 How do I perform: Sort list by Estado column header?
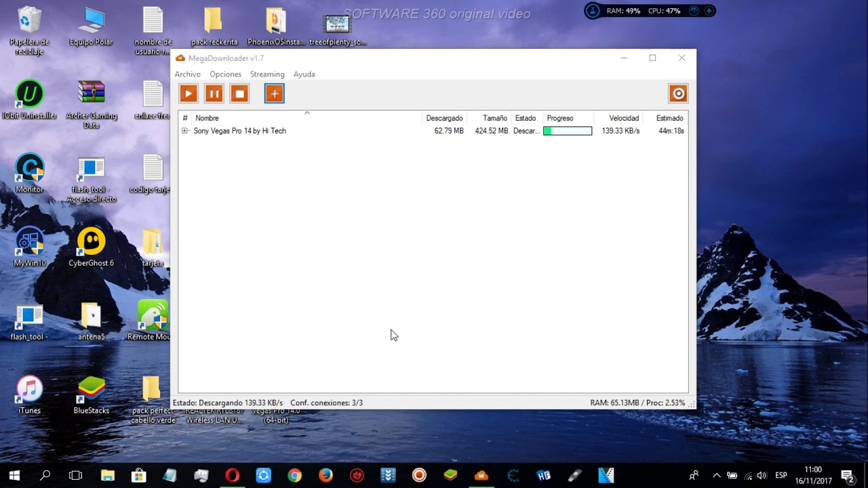pos(526,118)
